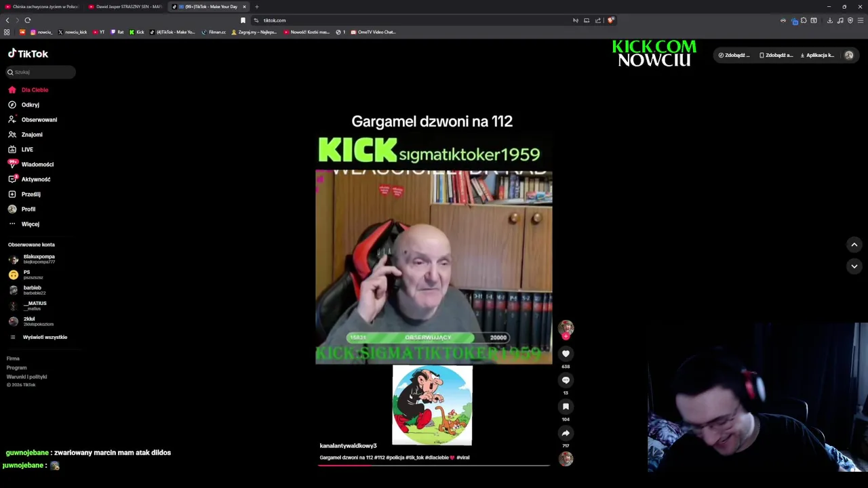Go back in browser history

(x=7, y=20)
